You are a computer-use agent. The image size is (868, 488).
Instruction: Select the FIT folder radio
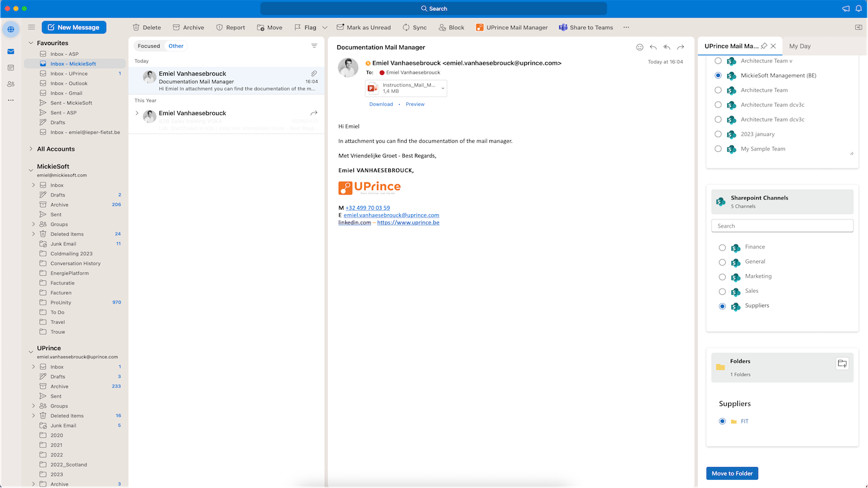pos(722,421)
